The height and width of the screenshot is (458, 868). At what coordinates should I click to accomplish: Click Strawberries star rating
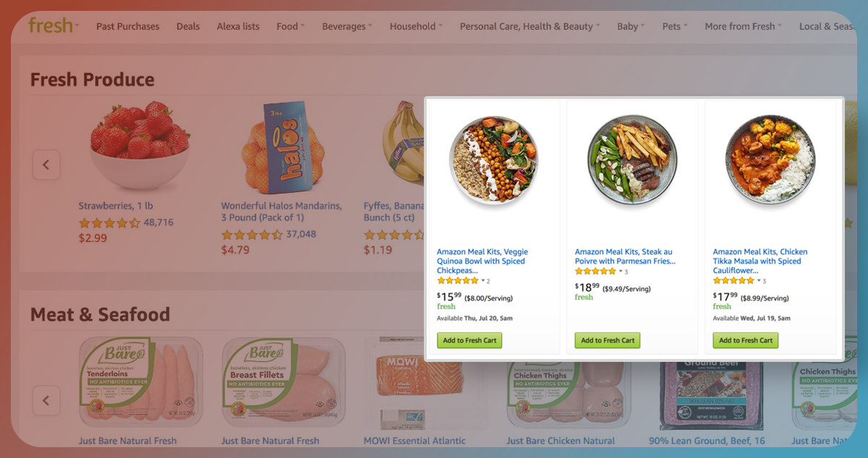click(109, 223)
